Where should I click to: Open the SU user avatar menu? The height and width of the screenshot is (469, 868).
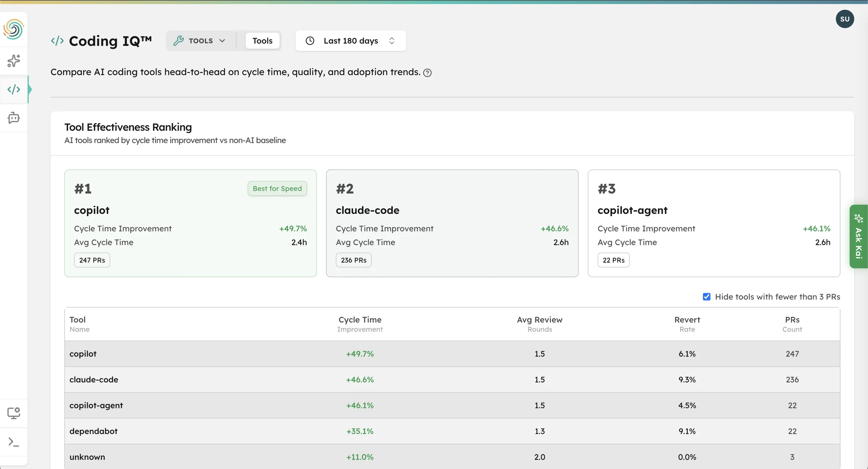coord(845,19)
